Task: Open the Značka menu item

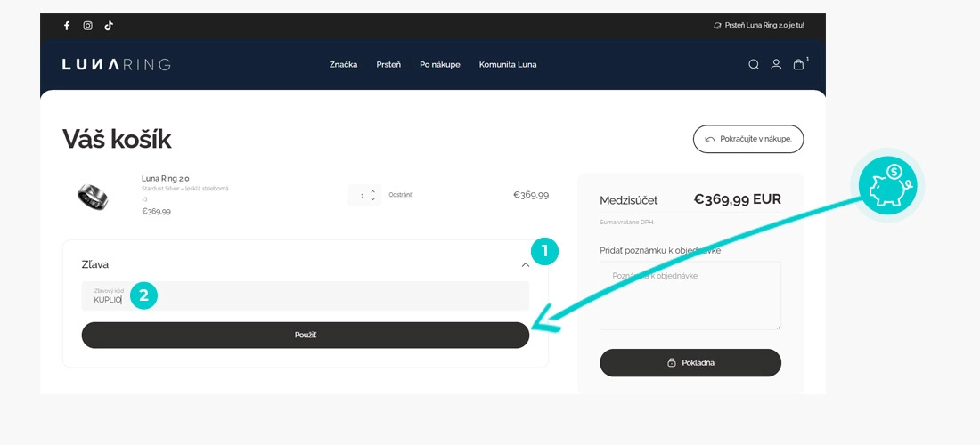Action: 344,64
